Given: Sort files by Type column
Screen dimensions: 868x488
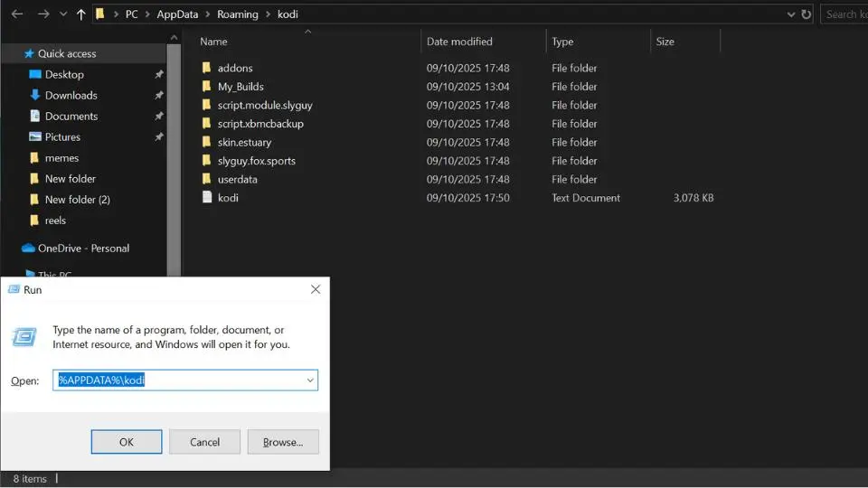Looking at the screenshot, I should (x=562, y=42).
